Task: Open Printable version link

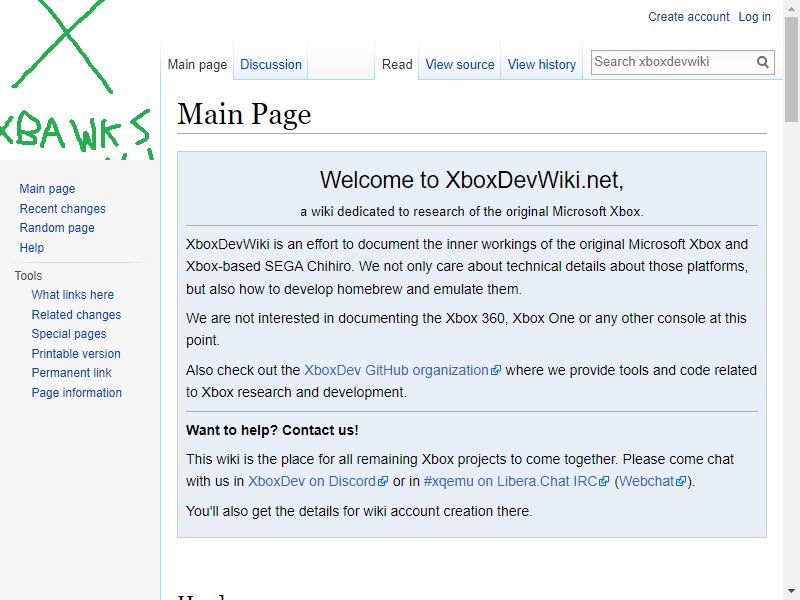Action: tap(76, 354)
